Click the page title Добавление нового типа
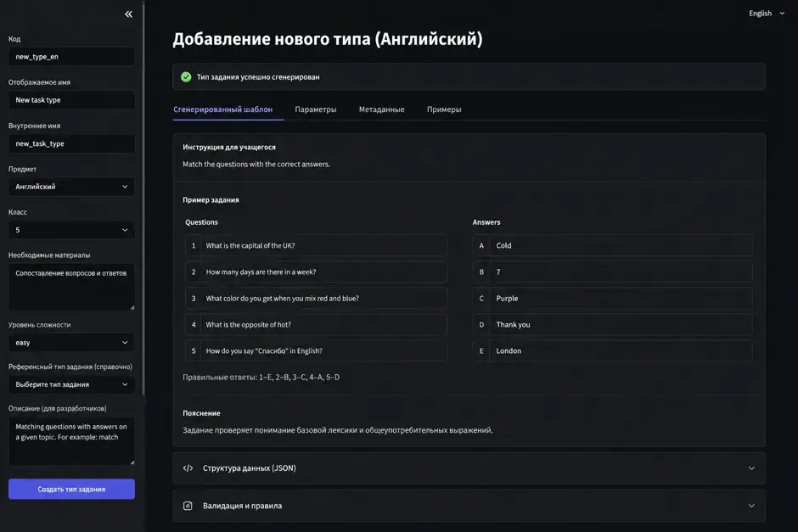The width and height of the screenshot is (798, 532). [x=328, y=39]
